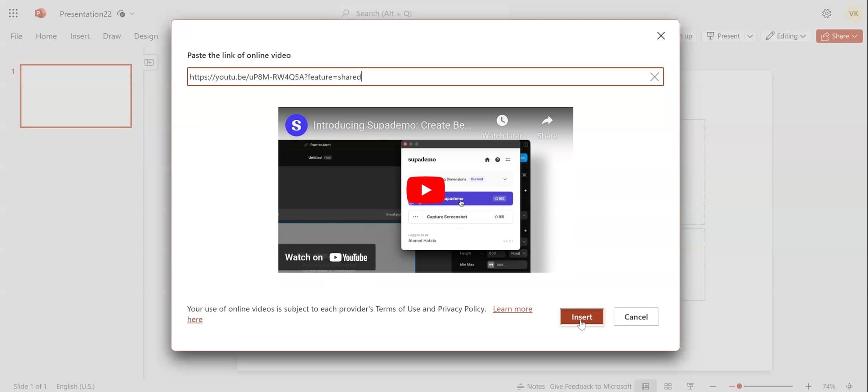This screenshot has height=392, width=868.
Task: Switch to Normal view in the status bar
Action: pos(645,386)
